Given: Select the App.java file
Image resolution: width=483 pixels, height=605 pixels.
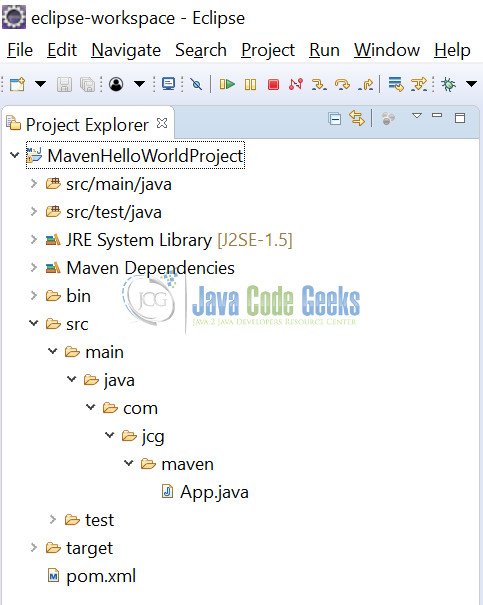Looking at the screenshot, I should 214,492.
